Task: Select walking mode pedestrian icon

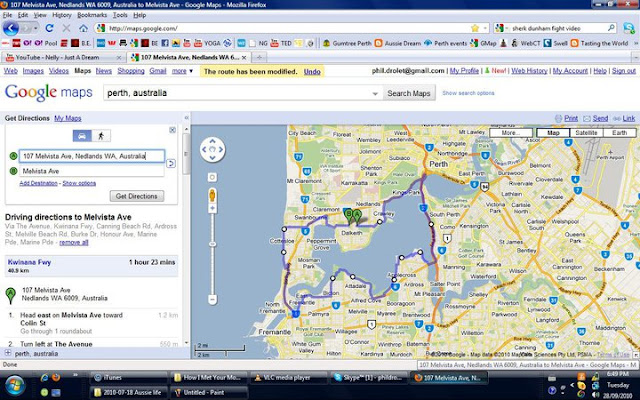Action: (x=101, y=136)
